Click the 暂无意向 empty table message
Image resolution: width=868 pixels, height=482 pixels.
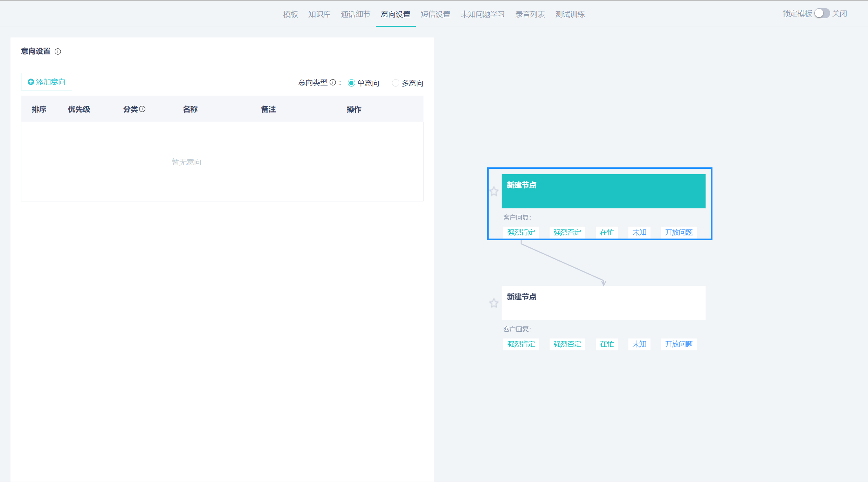click(187, 162)
